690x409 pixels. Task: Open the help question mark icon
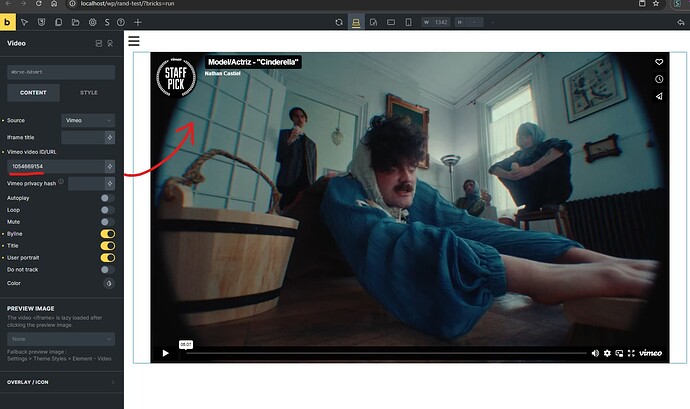(121, 22)
